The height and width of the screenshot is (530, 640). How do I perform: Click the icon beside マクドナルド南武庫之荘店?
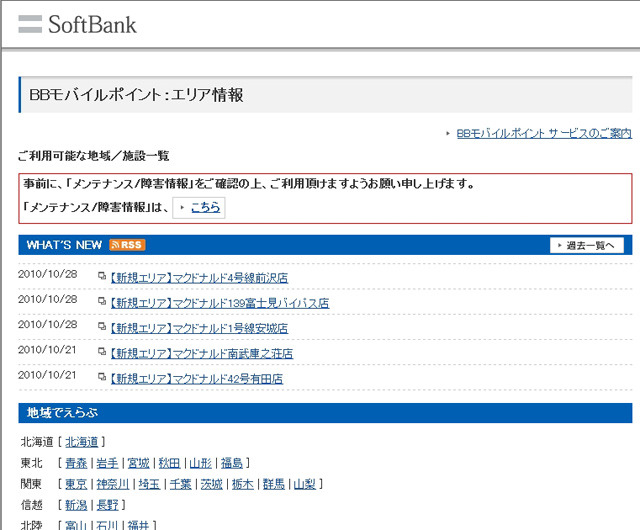pos(102,353)
